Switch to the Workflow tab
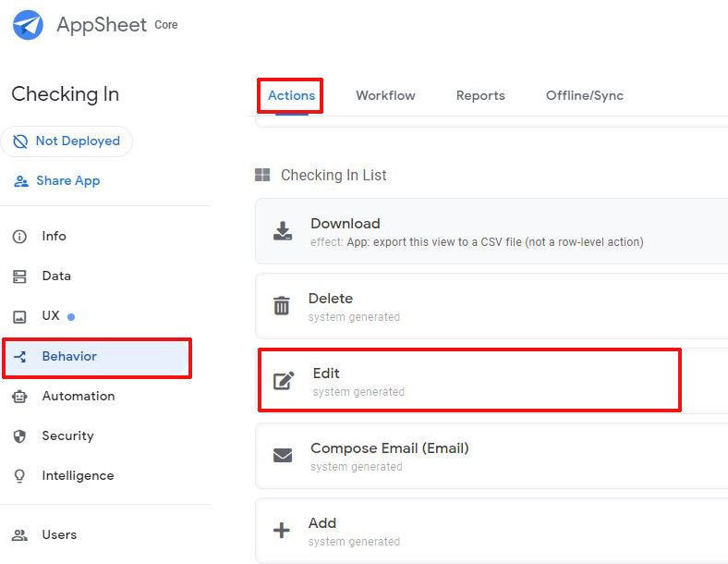 point(385,96)
